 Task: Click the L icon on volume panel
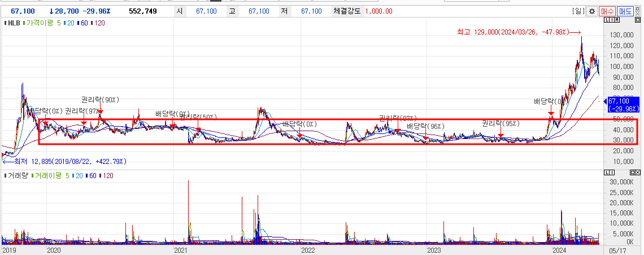607,172
